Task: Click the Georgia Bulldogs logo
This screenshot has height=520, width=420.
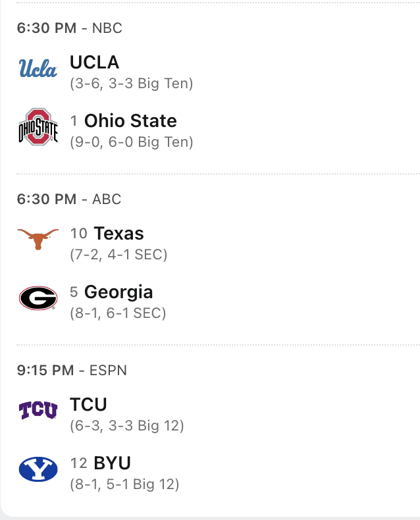Action: (38, 299)
